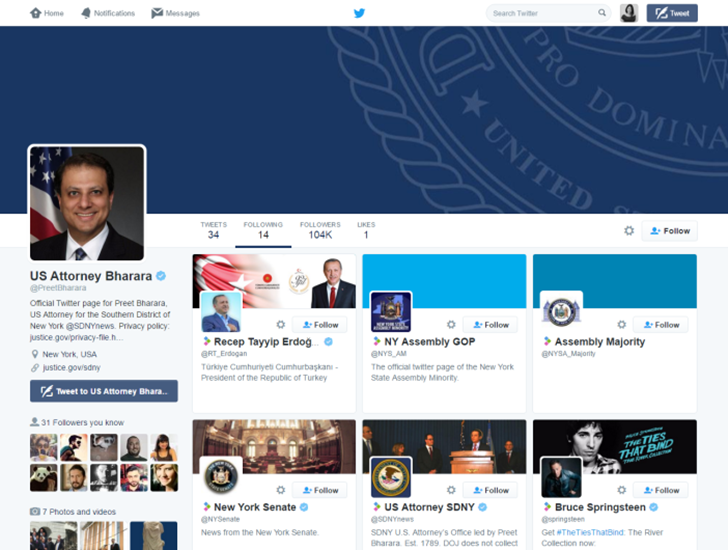Open profile gear menu near main Follow
Viewport: 728px width, 550px height.
click(629, 231)
